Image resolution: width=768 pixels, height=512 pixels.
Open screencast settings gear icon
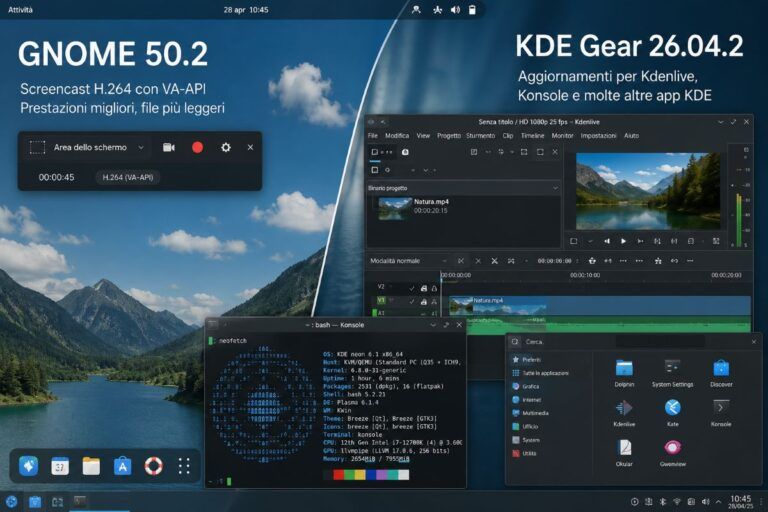coord(225,147)
